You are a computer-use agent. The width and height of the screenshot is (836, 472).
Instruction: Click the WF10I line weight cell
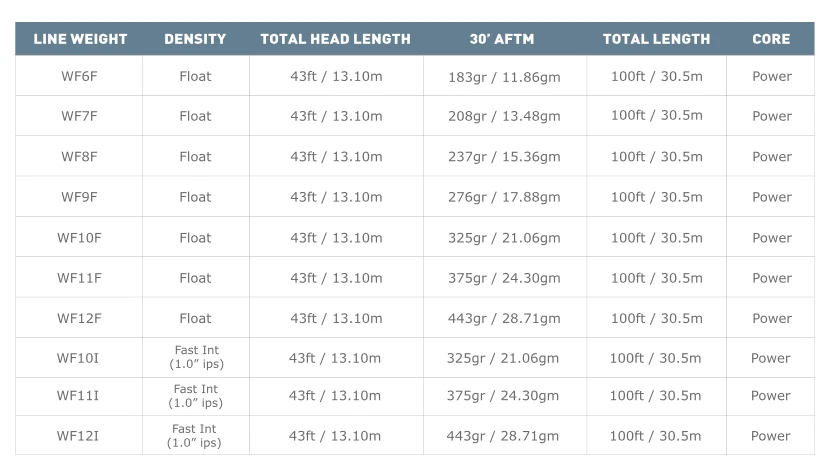tap(80, 358)
